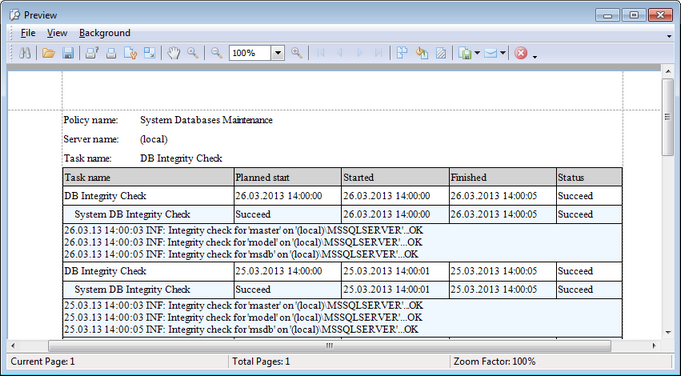Click 'Current Page: 1' in the status bar
This screenshot has height=376, width=681.
point(43,361)
